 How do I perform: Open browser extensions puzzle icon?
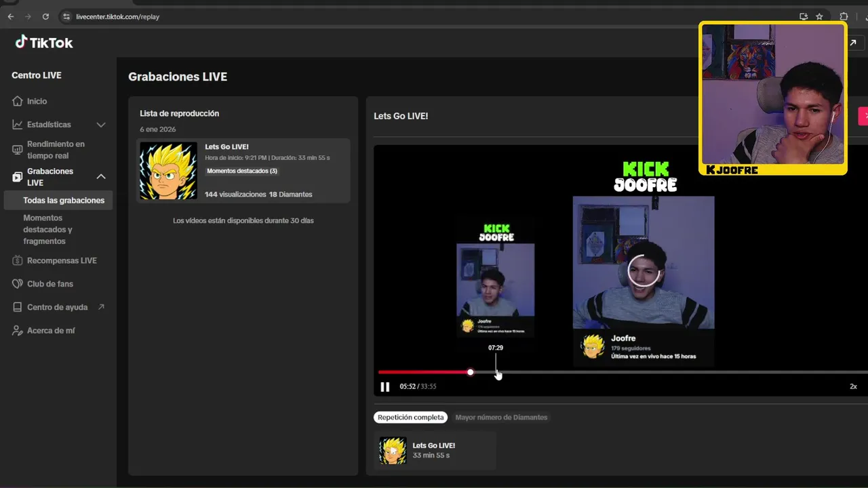(x=844, y=16)
